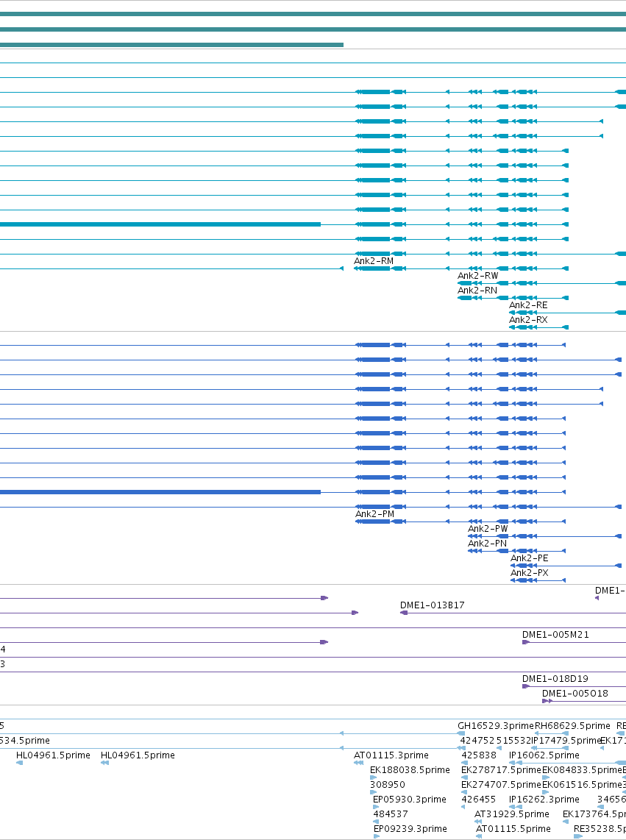Viewport: 626px width, 840px height.
Task: Select the AT01115.5prime EST label
Action: click(513, 829)
